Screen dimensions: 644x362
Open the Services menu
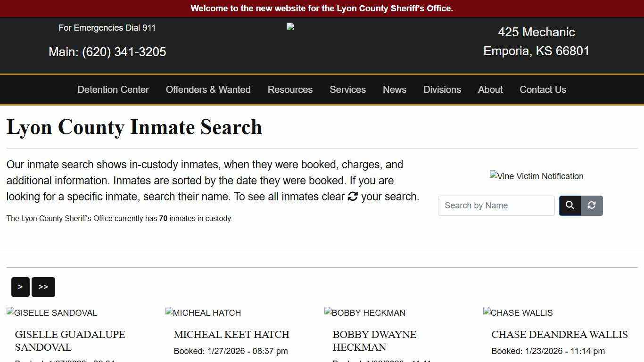(x=347, y=90)
